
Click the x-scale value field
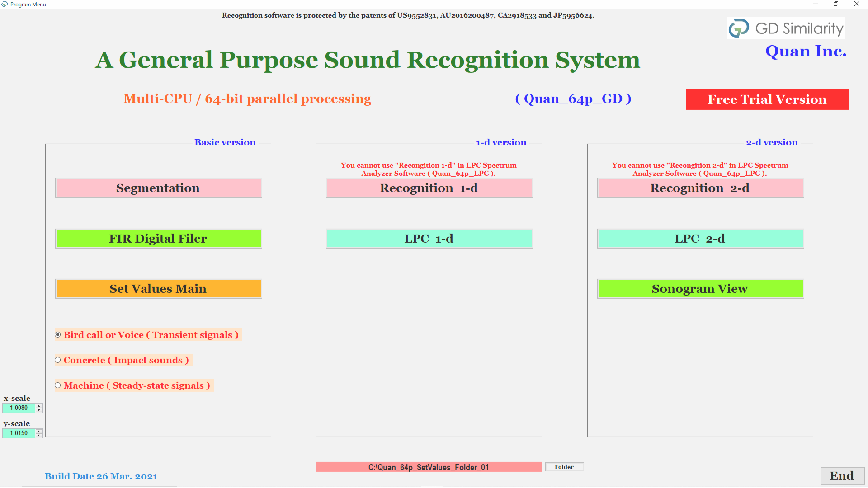tap(19, 408)
